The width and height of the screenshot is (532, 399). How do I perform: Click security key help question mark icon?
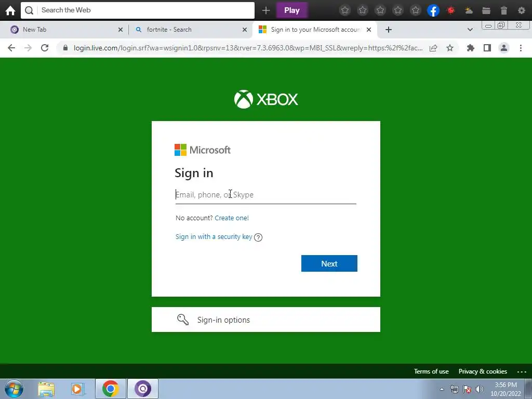[x=258, y=237]
